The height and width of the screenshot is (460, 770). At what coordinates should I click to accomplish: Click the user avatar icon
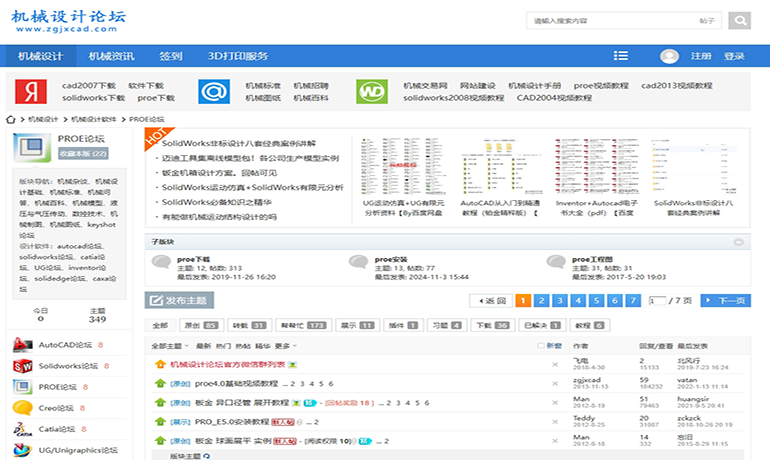[x=669, y=56]
